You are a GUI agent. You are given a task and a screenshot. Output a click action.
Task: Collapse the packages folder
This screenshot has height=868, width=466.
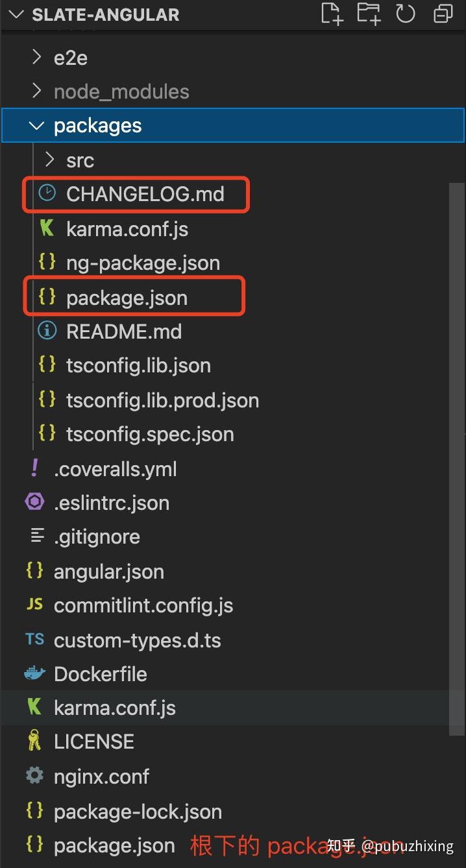[37, 125]
